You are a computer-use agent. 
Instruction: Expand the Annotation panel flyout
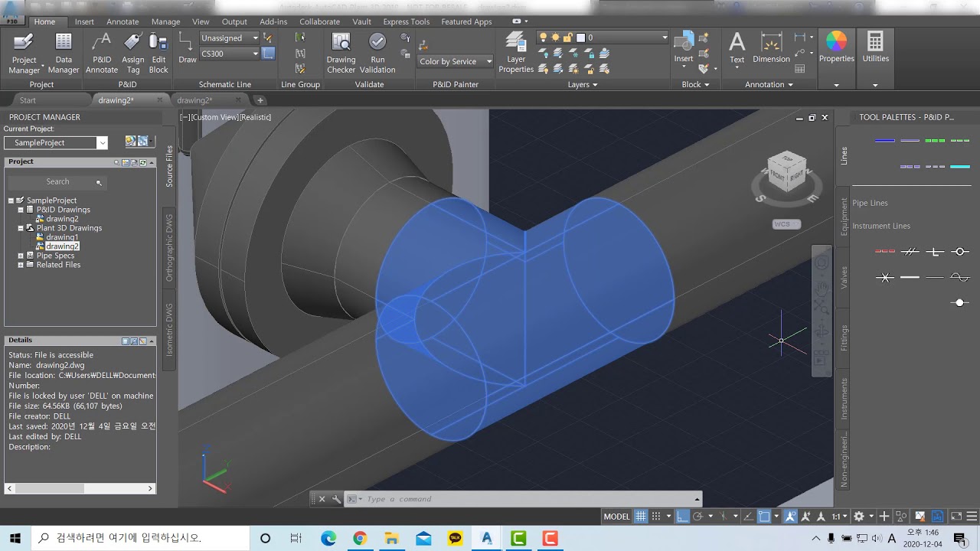point(769,84)
